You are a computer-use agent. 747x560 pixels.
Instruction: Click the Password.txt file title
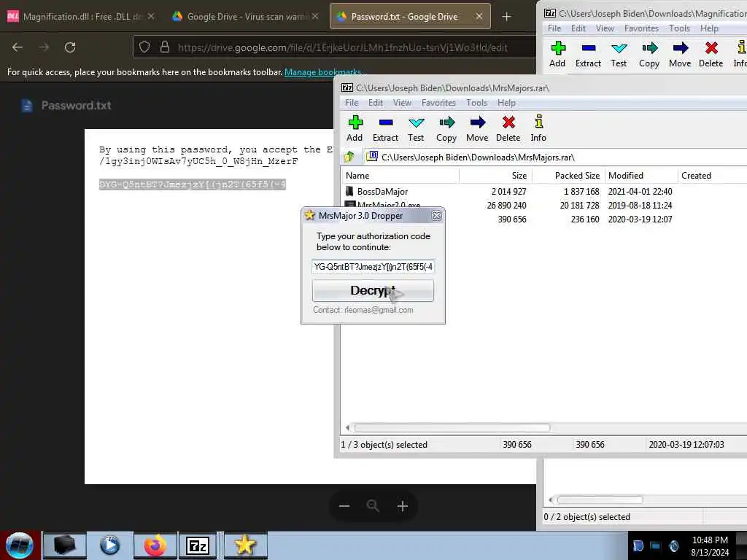tap(76, 105)
